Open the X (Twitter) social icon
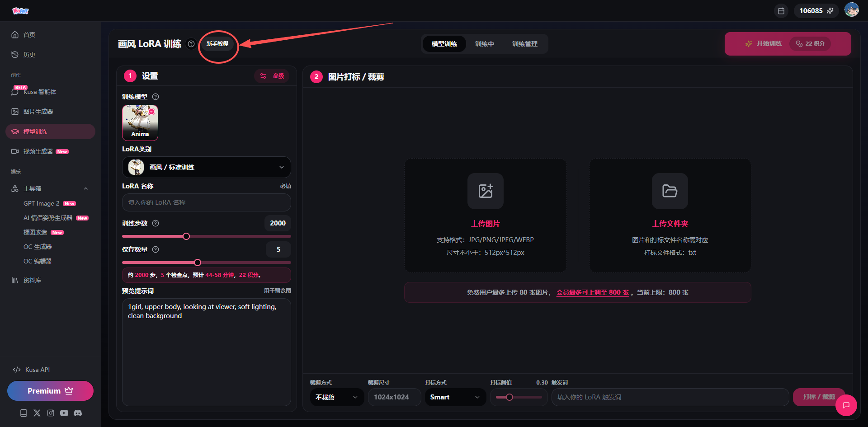Screen dimensions: 868x427 [x=37, y=413]
